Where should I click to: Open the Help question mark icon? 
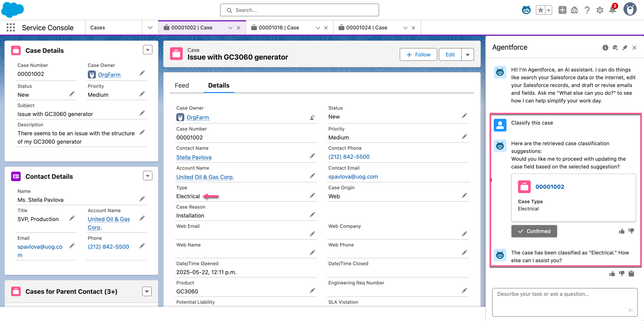click(x=587, y=10)
